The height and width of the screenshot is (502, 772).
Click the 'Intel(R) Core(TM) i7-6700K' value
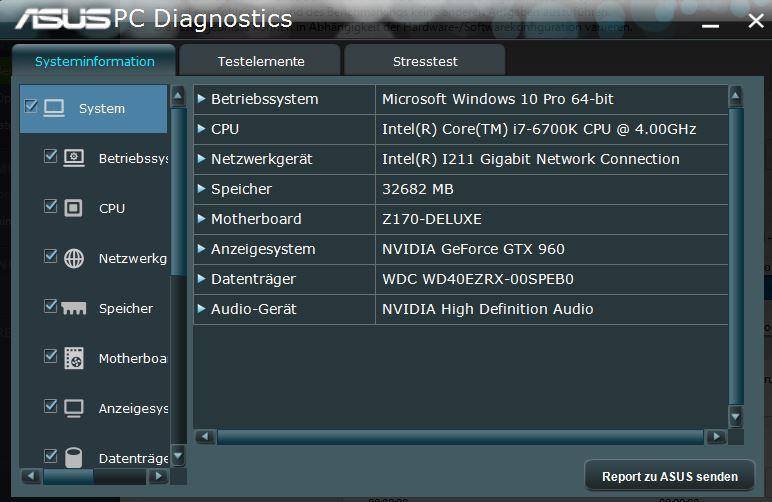539,129
